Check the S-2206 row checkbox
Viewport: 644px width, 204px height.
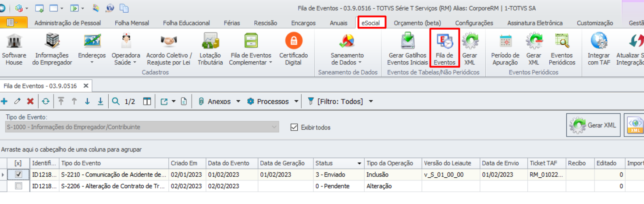[x=18, y=186]
